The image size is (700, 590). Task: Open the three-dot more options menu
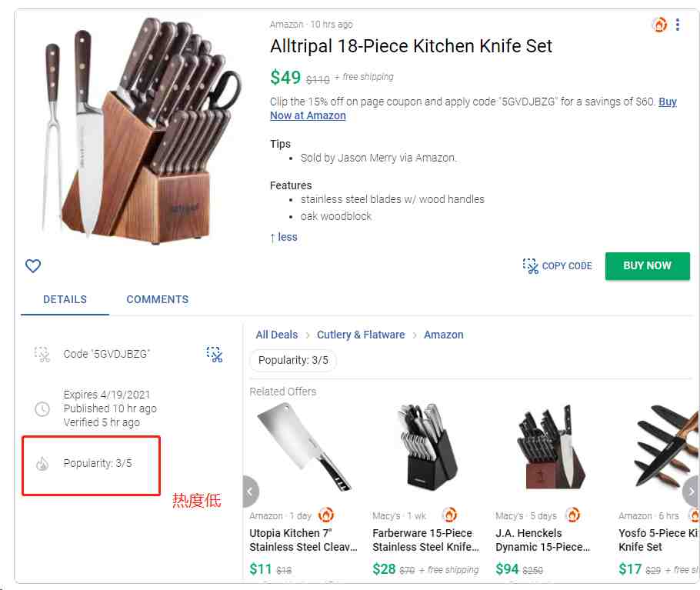click(x=677, y=25)
